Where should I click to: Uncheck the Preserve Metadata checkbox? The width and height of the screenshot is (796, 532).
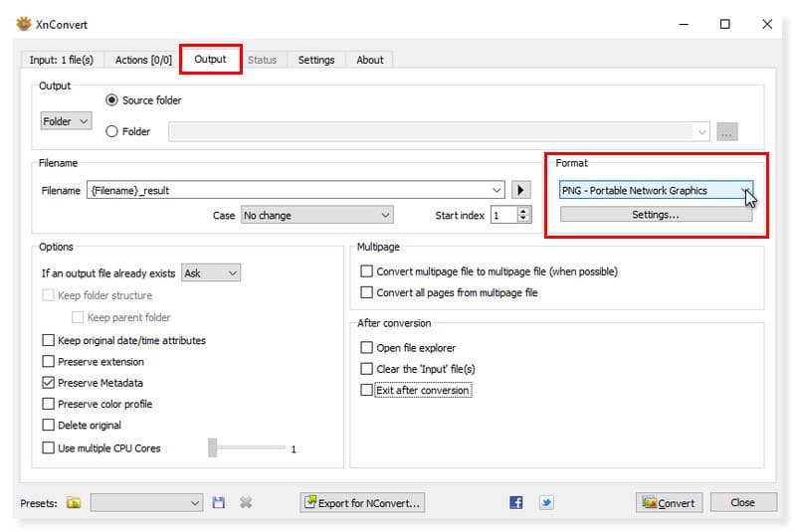(49, 383)
